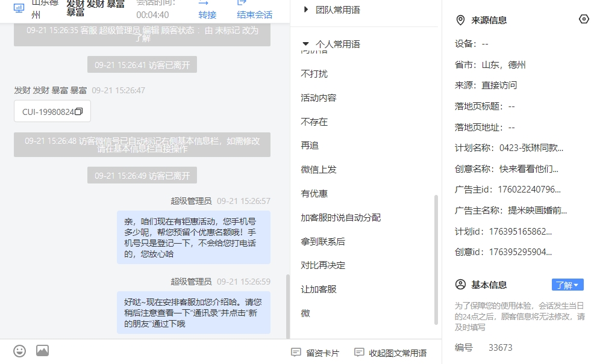Image resolution: width=591 pixels, height=364 pixels.
Task: Click the 来源信息 heading
Action: click(x=489, y=20)
